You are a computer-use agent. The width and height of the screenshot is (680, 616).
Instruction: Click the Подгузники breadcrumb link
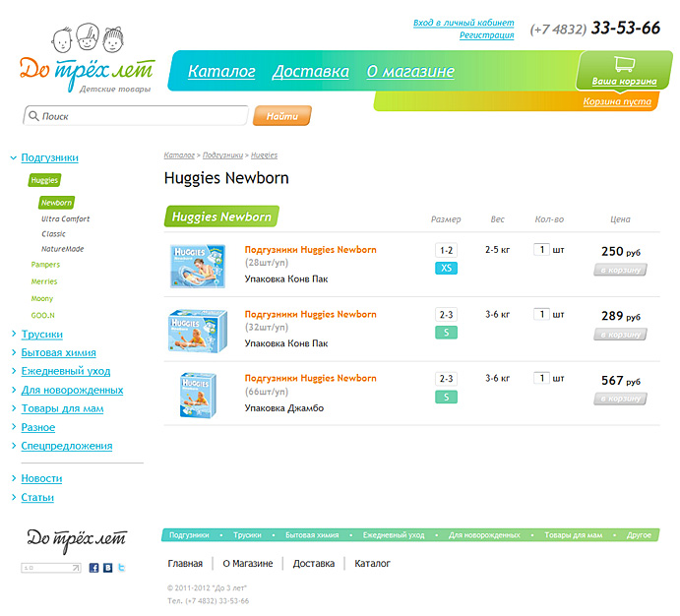(x=222, y=155)
